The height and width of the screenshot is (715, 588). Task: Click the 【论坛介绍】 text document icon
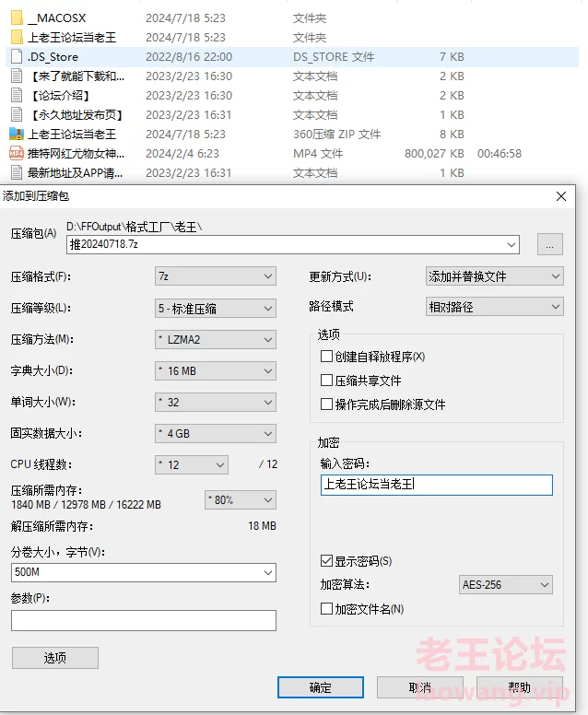pos(17,95)
